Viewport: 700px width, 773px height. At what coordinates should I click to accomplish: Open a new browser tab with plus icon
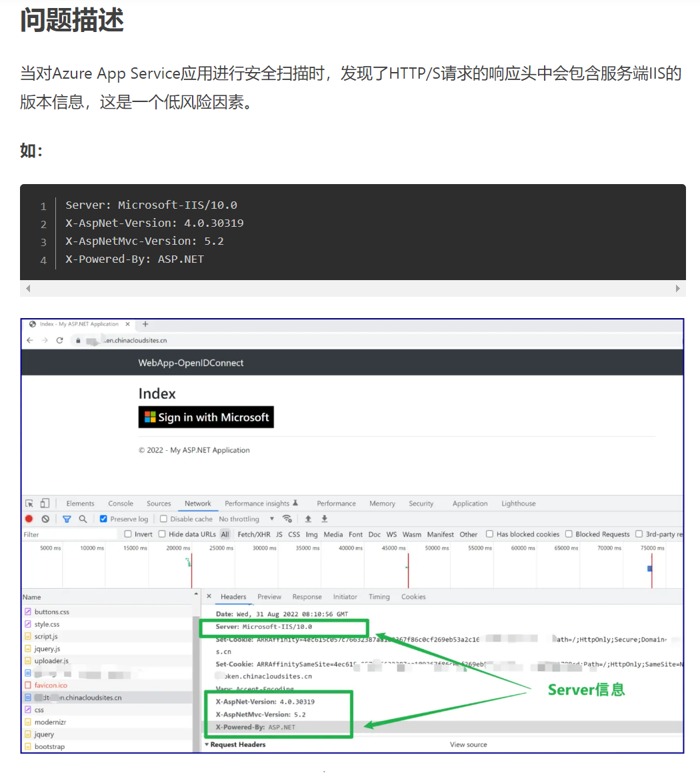[x=145, y=324]
